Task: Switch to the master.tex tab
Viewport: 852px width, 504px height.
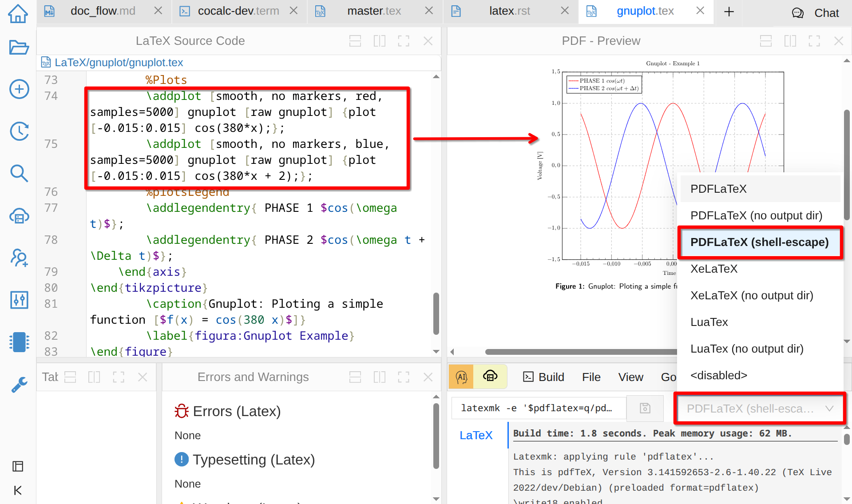Action: point(374,11)
